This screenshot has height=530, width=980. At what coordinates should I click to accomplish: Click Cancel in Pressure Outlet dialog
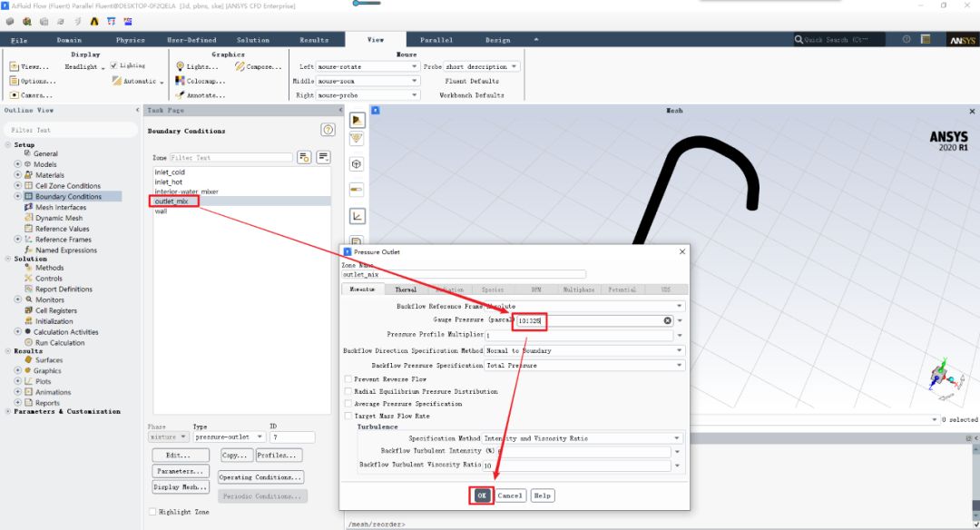pyautogui.click(x=510, y=496)
